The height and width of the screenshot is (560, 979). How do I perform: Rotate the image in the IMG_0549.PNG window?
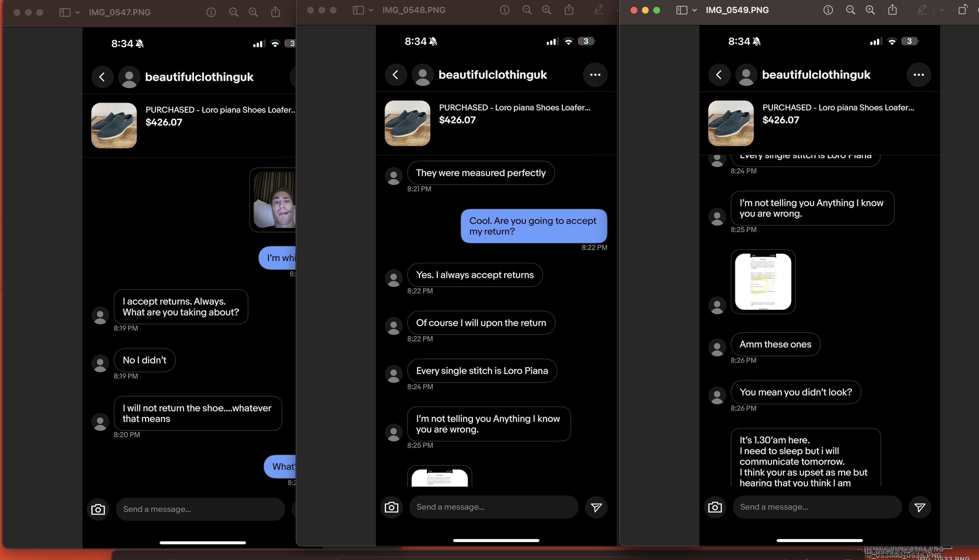coord(963,10)
